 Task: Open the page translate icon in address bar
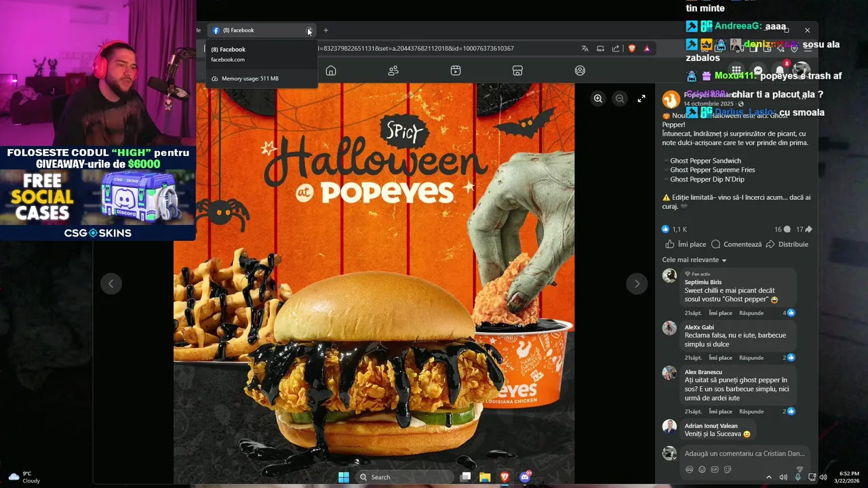(x=585, y=48)
